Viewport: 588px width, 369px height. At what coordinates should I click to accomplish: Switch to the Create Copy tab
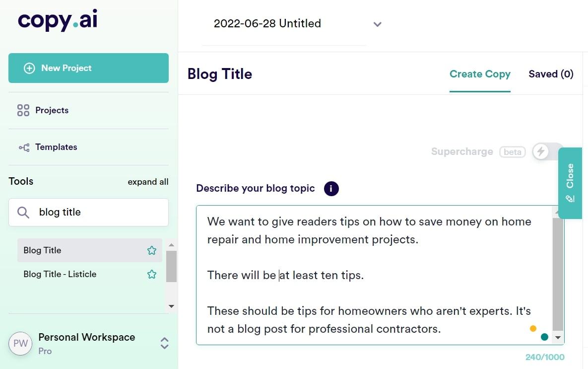[480, 74]
